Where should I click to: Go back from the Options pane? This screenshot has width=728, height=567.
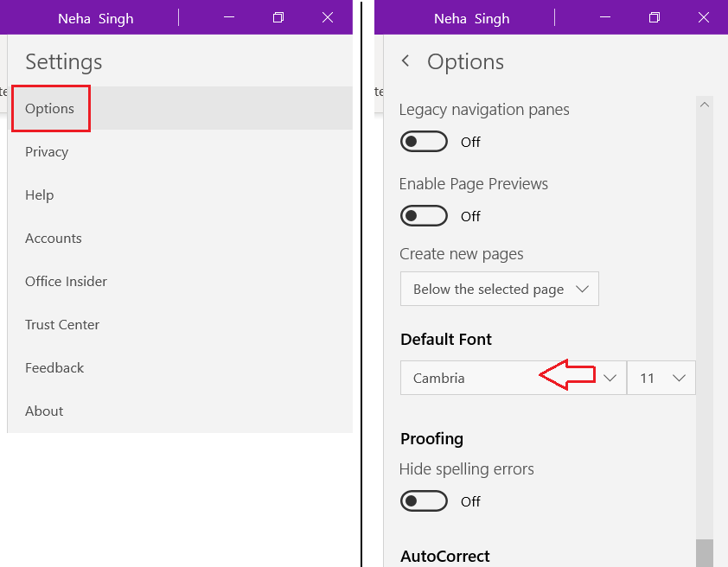click(x=406, y=61)
